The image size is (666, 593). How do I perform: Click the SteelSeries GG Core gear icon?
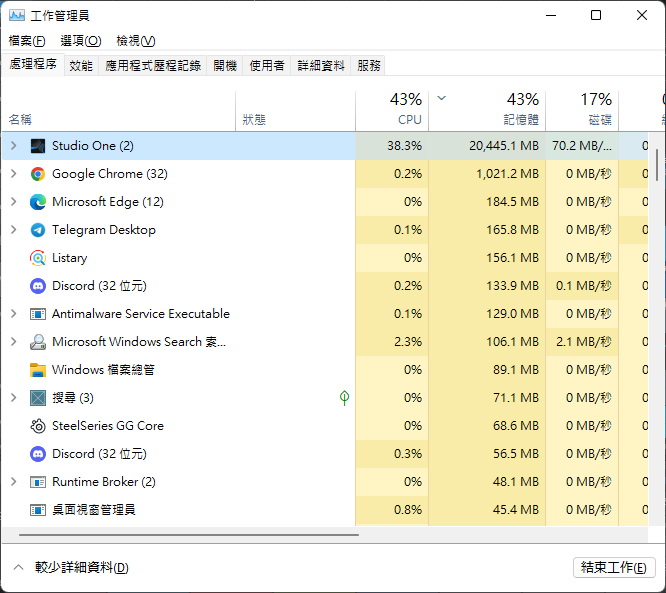coord(38,426)
